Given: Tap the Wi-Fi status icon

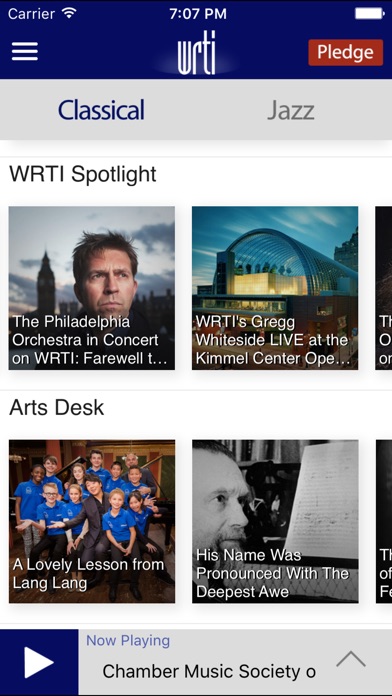Looking at the screenshot, I should (69, 13).
